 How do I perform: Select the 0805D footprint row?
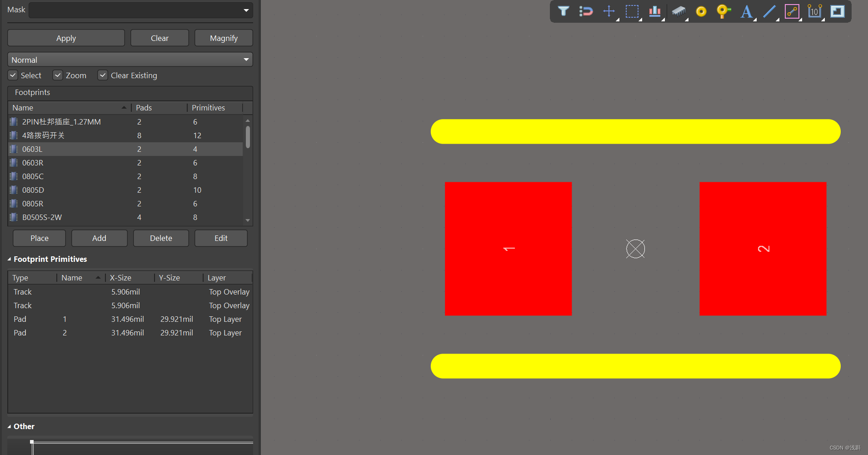[125, 190]
